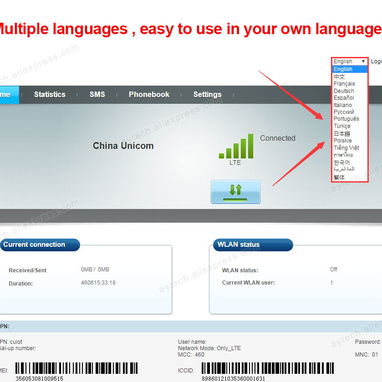382x382 pixels.
Task: Click the IMEI number 356053081009515
Action: pos(39,378)
